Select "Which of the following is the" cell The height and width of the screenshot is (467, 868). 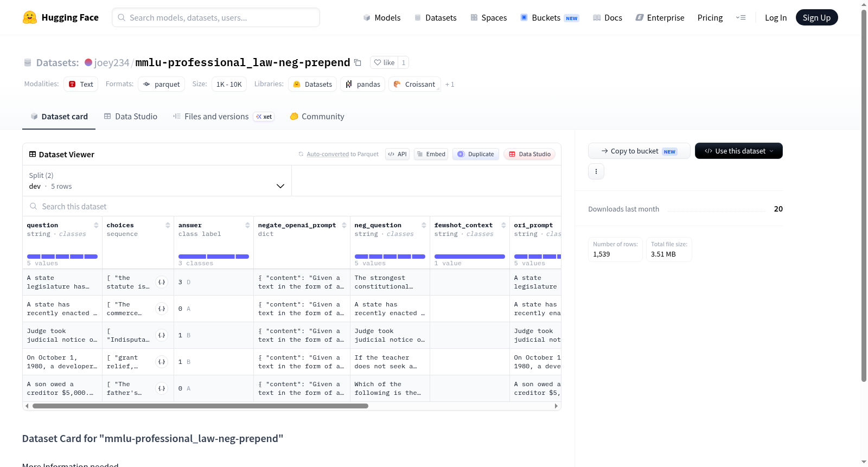point(390,388)
